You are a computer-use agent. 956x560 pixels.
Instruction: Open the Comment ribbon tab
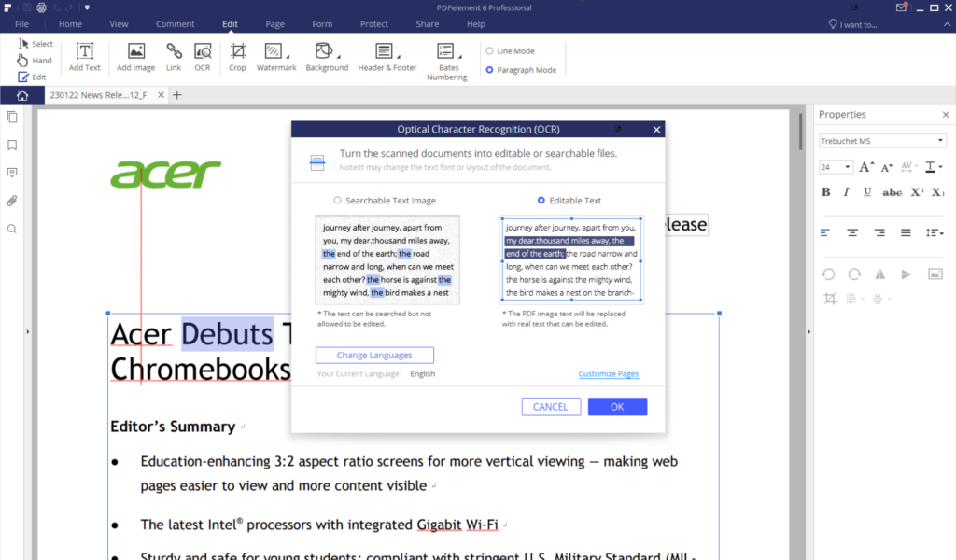[x=176, y=23]
